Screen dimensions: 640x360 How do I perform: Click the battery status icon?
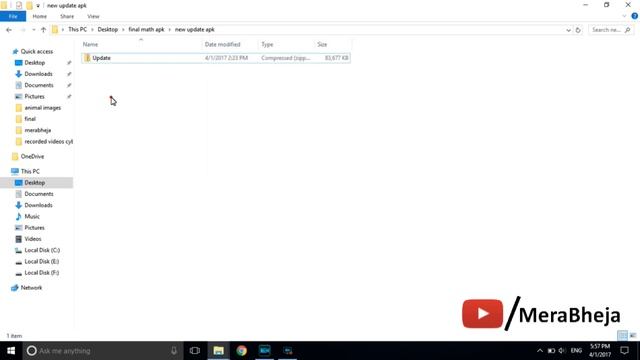point(551,351)
